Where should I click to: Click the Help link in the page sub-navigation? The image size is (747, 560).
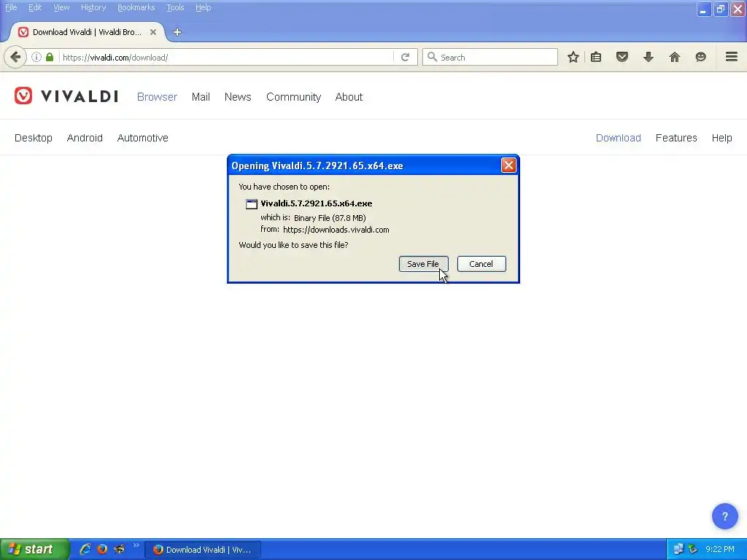click(x=721, y=138)
